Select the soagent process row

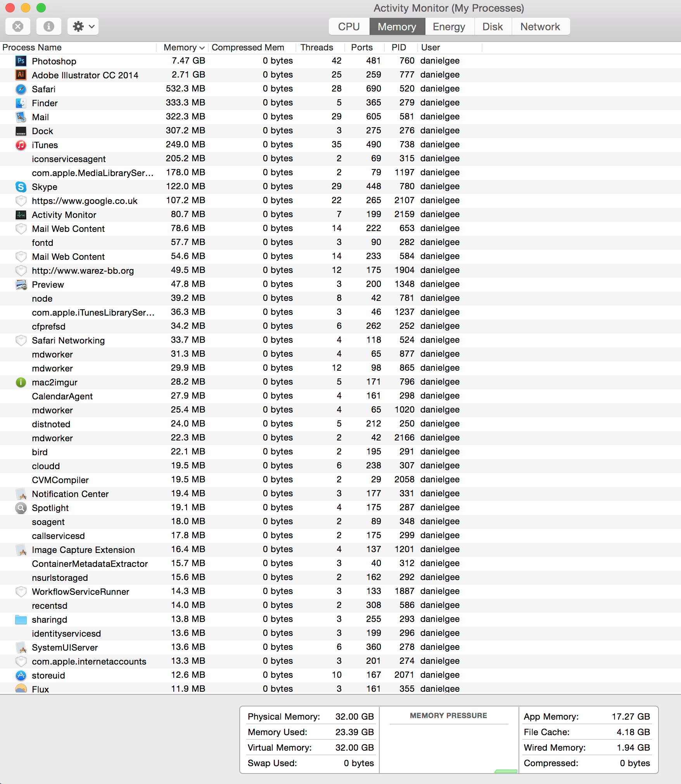click(x=340, y=522)
